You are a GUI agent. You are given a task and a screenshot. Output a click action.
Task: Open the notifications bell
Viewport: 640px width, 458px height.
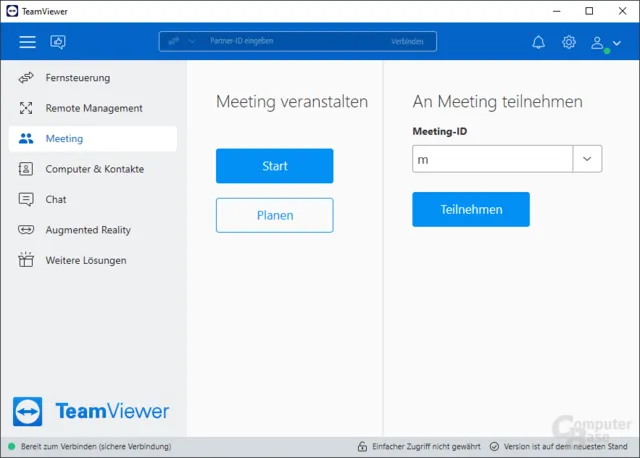coord(539,42)
